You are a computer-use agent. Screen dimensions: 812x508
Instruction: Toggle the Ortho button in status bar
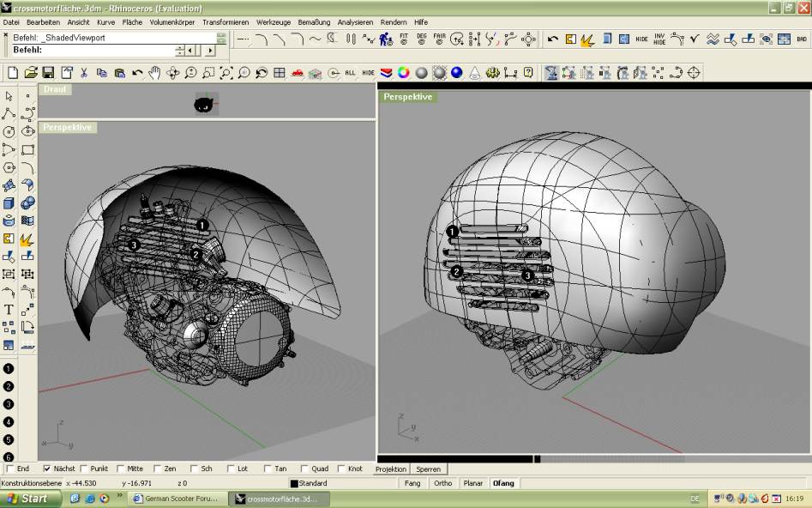(442, 483)
